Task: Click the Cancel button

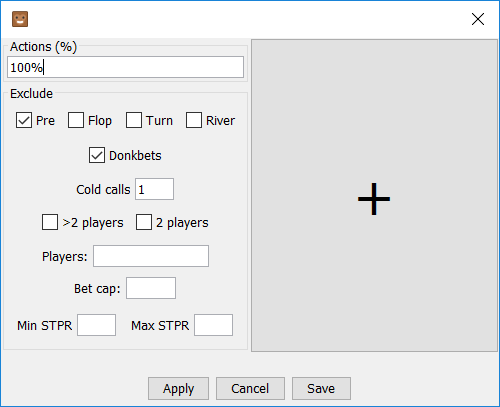Action: (250, 388)
